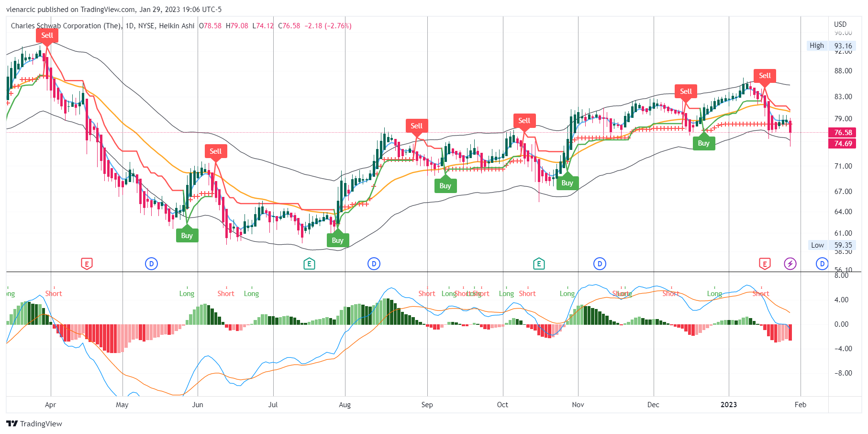The image size is (868, 434).
Task: Click the Short label in mid June indicator pane
Action: [x=226, y=294]
